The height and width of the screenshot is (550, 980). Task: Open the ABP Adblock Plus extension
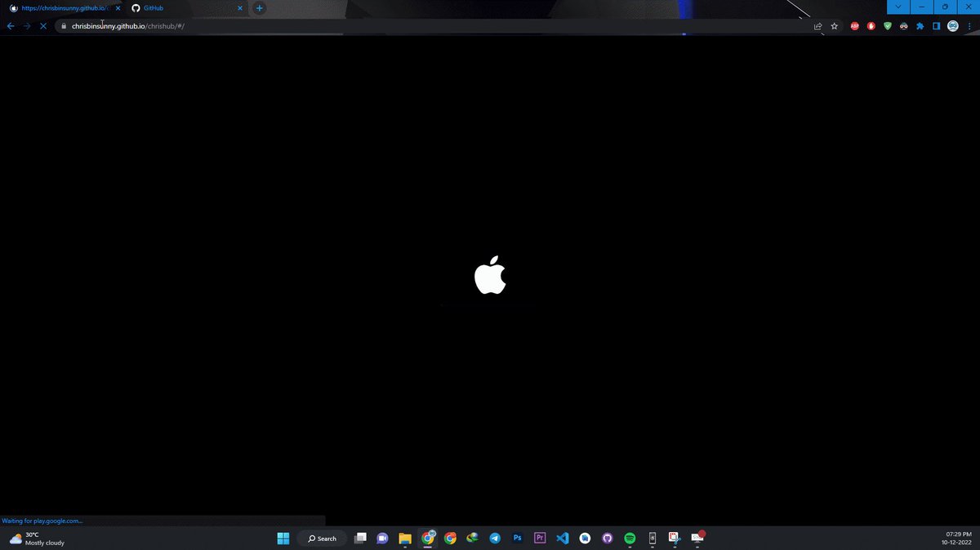(855, 26)
